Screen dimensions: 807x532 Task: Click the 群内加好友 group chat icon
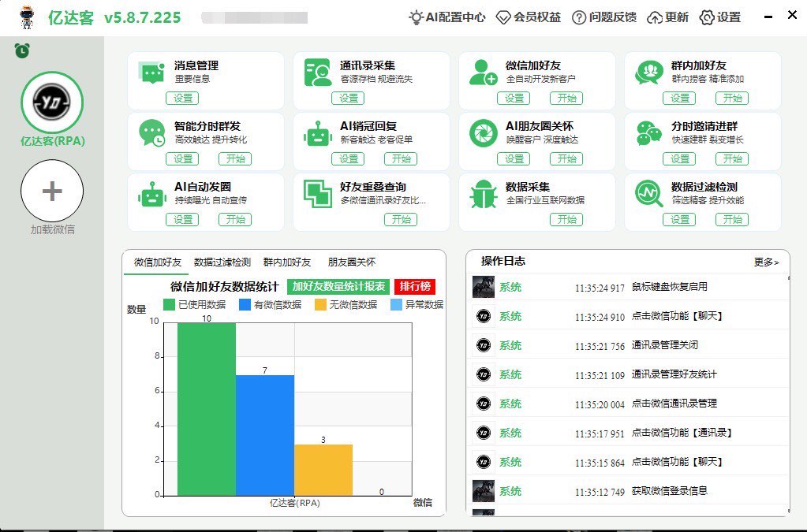point(648,73)
